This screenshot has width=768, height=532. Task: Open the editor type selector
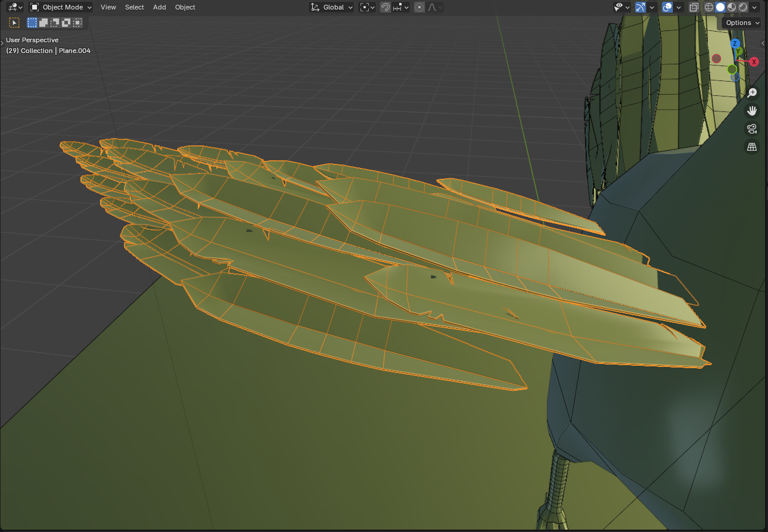click(x=15, y=7)
